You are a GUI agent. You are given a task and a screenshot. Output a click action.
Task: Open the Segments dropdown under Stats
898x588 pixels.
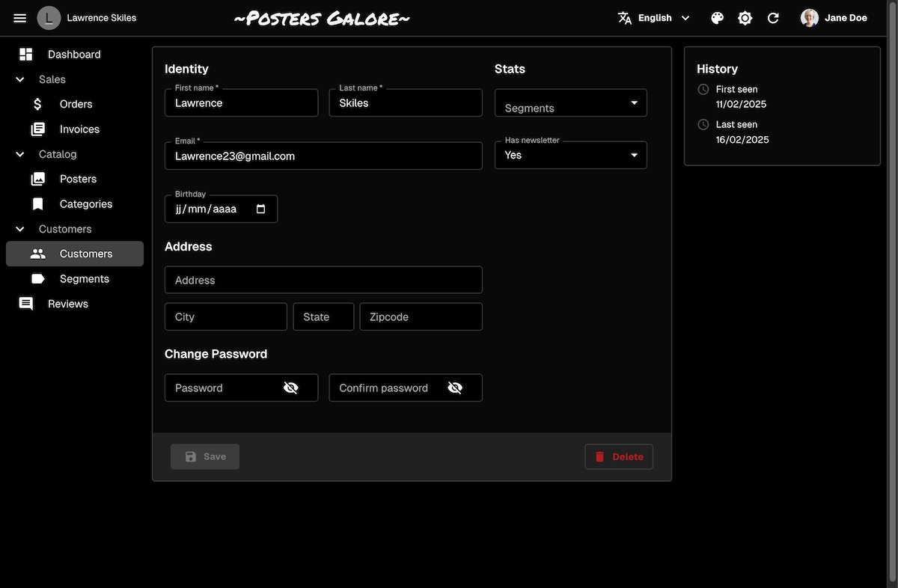coord(570,103)
